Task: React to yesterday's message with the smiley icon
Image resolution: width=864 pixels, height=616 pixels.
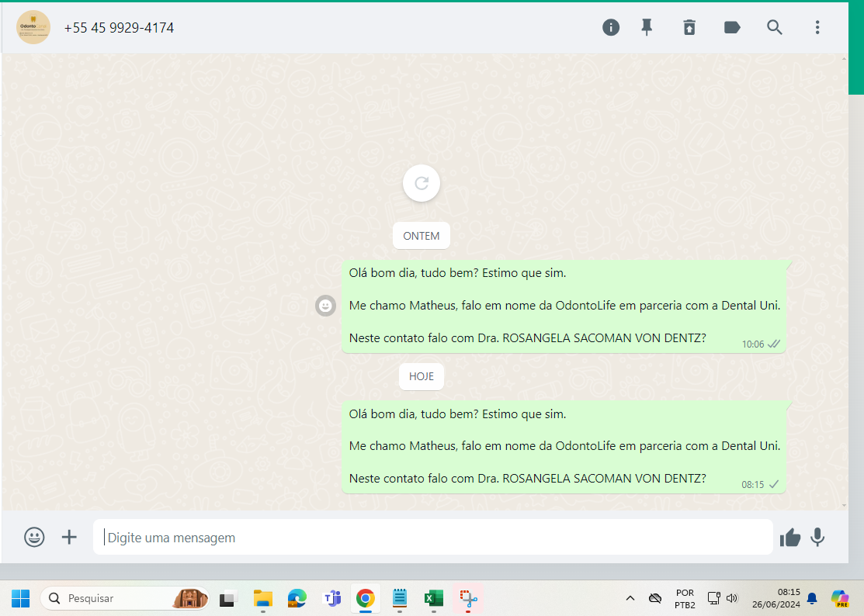Action: (326, 306)
